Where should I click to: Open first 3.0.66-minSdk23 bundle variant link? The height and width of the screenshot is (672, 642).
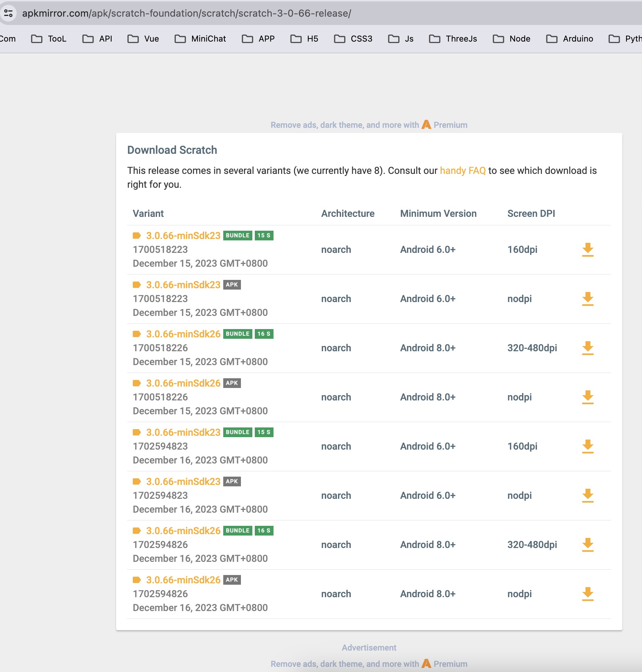[183, 236]
